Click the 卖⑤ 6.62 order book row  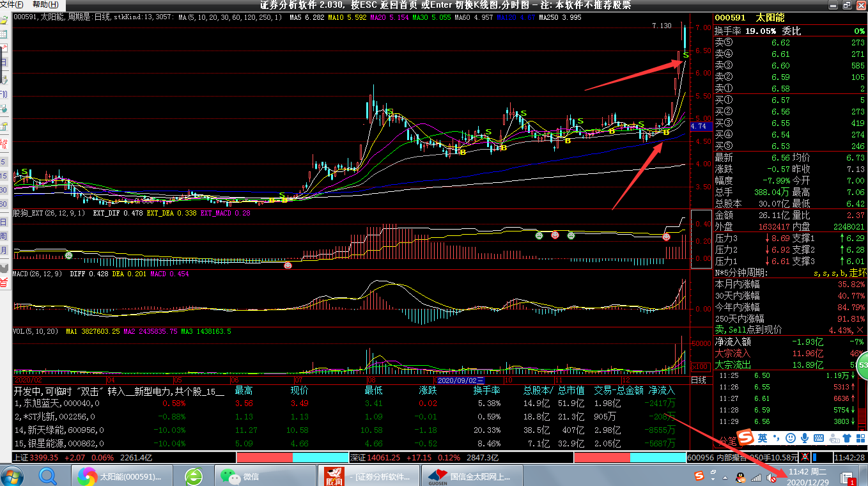pyautogui.click(x=789, y=43)
